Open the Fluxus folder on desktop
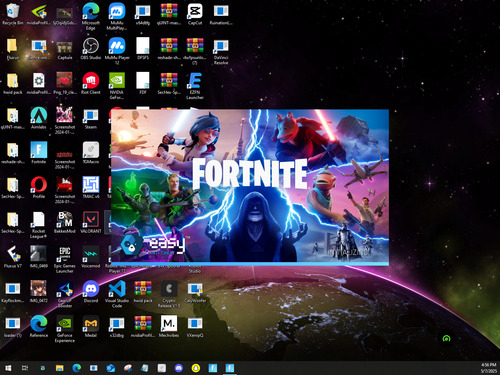 click(12, 49)
